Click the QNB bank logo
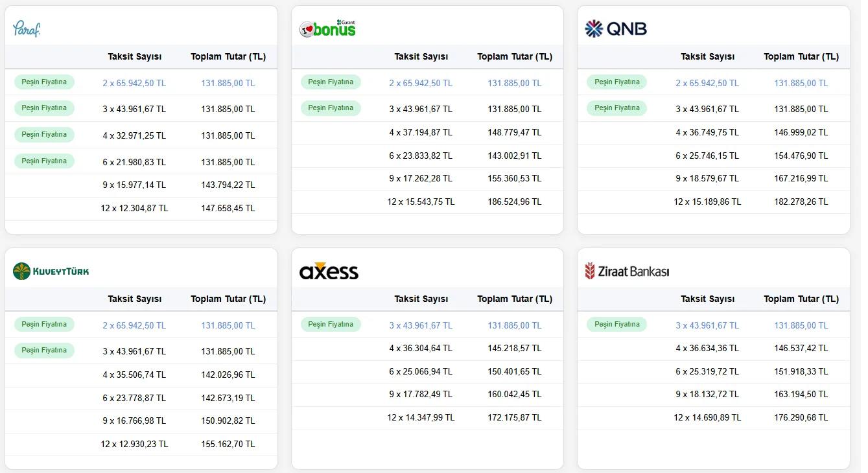This screenshot has height=473, width=868. [616, 29]
